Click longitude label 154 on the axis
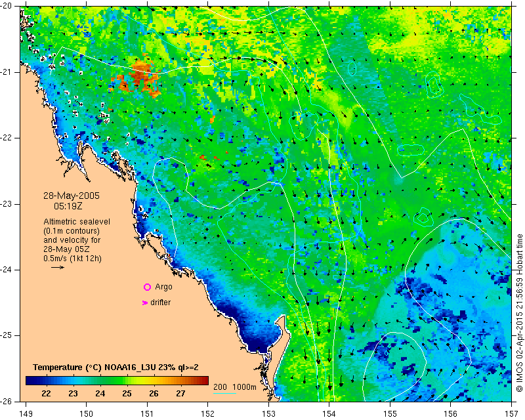 pos(329,414)
